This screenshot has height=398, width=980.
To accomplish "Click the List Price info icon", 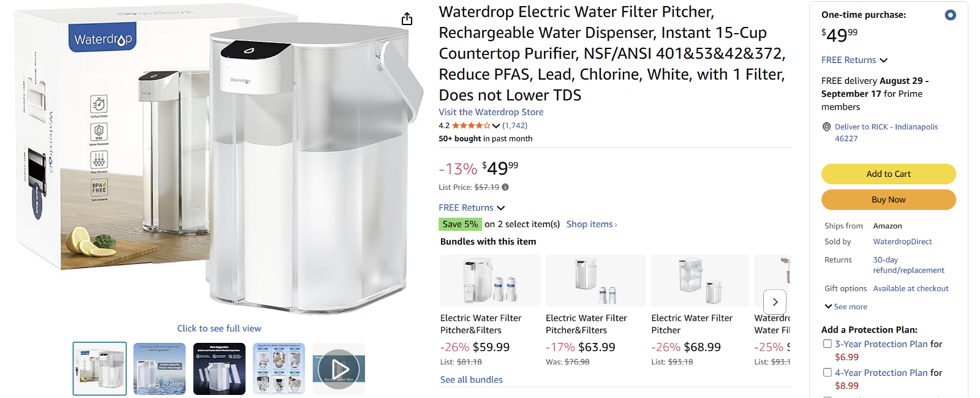I will coord(505,187).
